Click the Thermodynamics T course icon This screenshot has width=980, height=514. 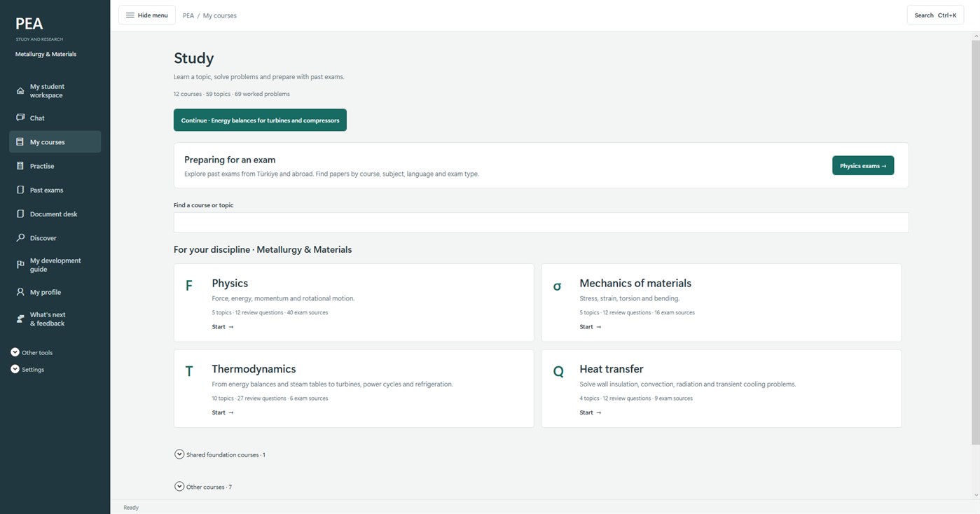189,372
